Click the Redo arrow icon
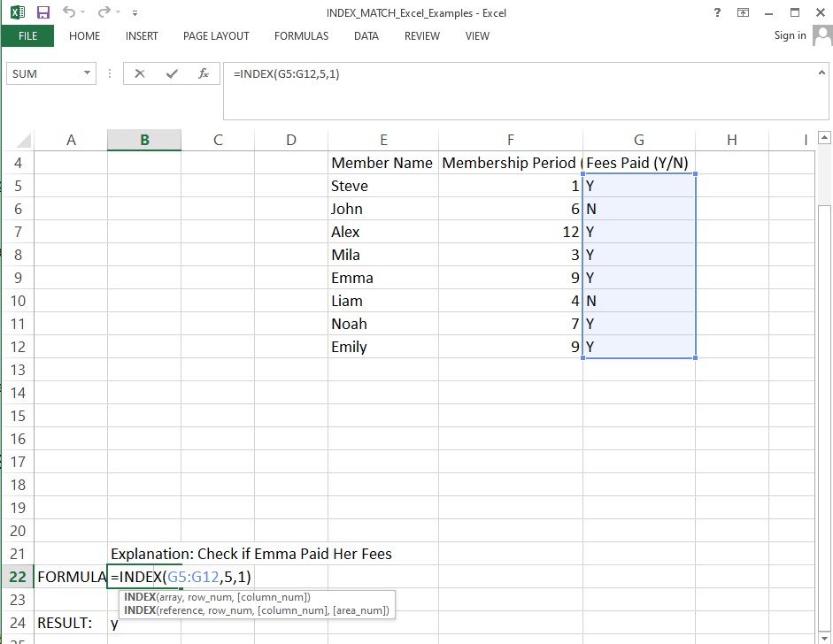Viewport: 833px width, 644px height. (104, 12)
